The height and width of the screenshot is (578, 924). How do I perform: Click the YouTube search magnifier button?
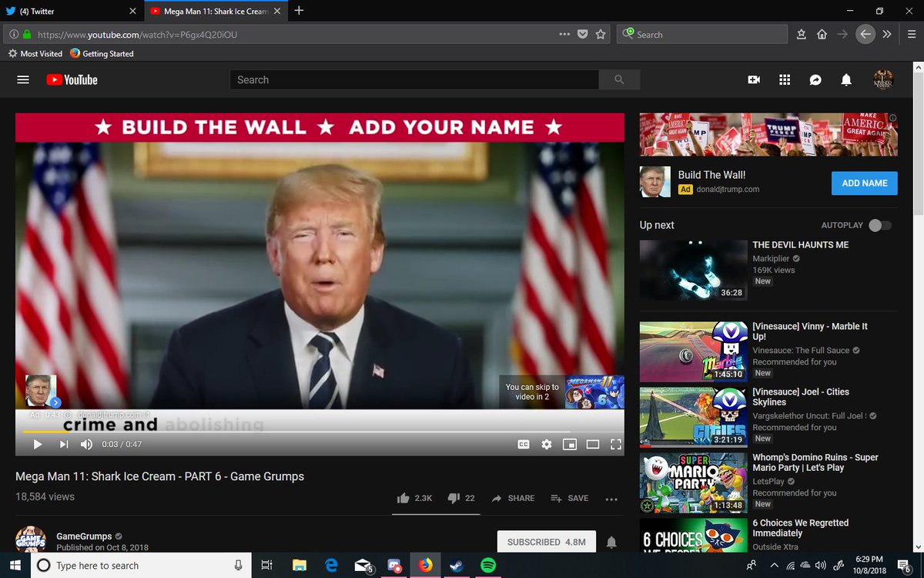click(620, 79)
